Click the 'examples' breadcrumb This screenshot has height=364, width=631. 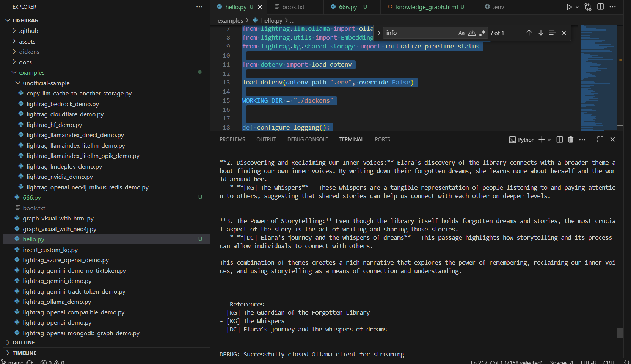(x=230, y=20)
